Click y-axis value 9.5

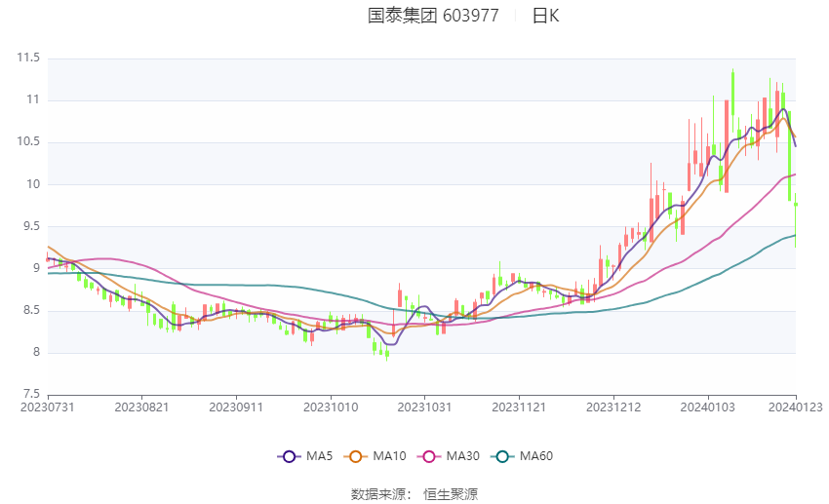point(30,226)
